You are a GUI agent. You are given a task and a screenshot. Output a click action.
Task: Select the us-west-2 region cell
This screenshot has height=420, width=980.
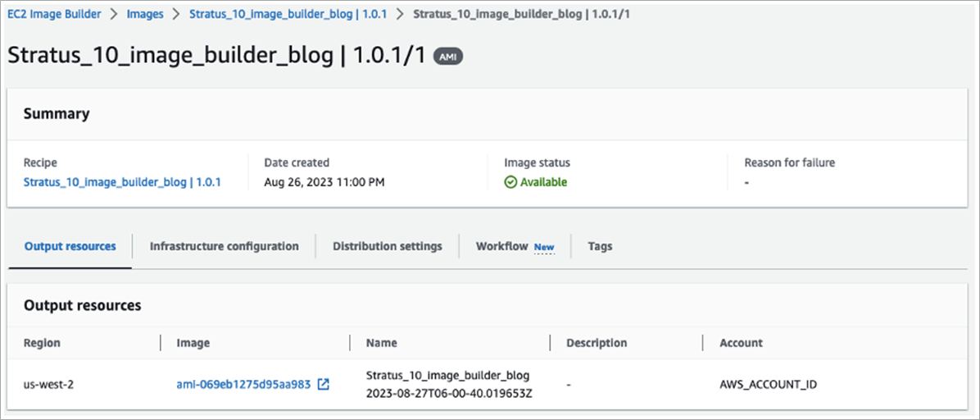[x=48, y=385]
